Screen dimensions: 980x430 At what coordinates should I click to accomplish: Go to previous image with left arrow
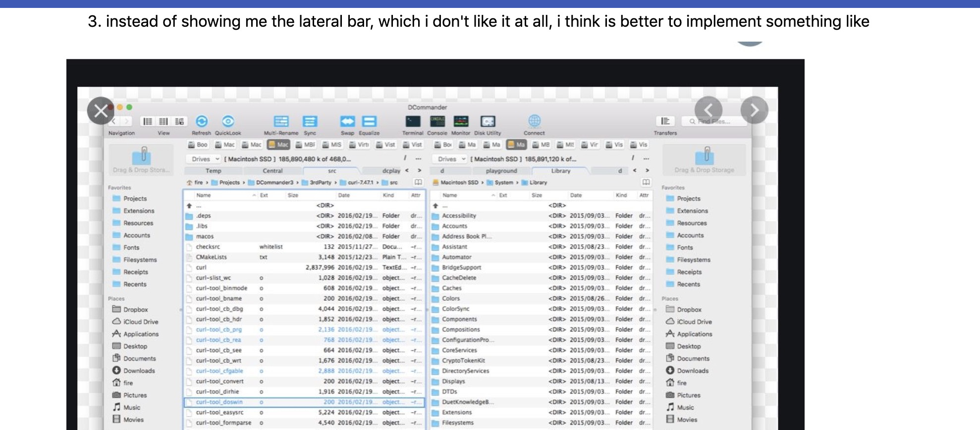click(x=708, y=110)
